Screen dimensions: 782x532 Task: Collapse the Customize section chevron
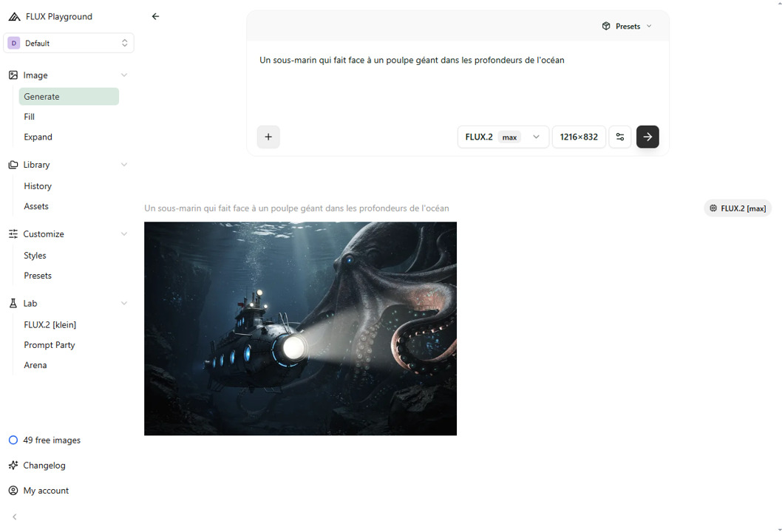[x=124, y=233]
